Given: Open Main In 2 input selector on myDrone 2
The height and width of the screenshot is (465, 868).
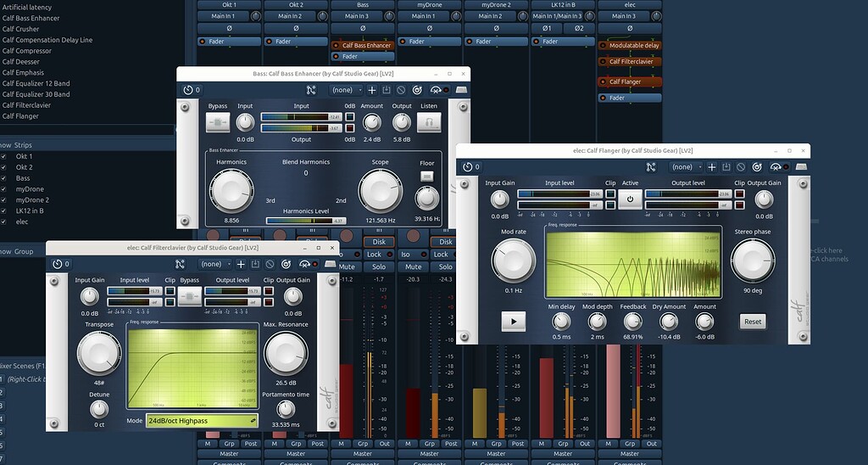Looking at the screenshot, I should pyautogui.click(x=490, y=17).
